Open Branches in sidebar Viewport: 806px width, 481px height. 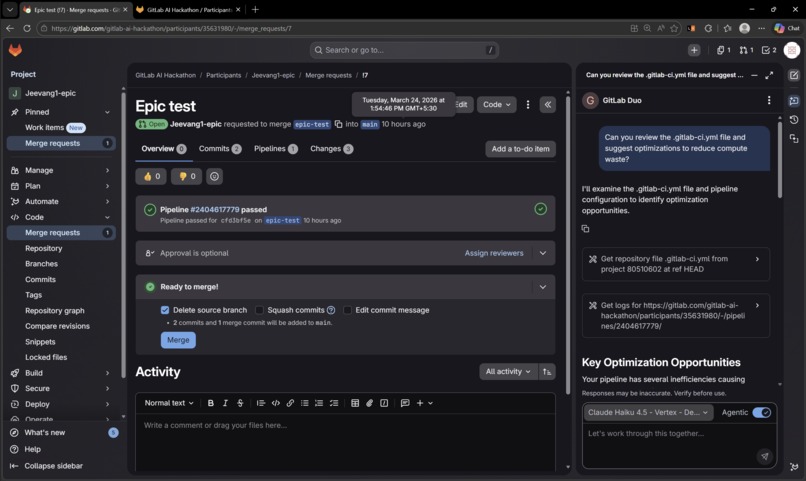point(42,264)
